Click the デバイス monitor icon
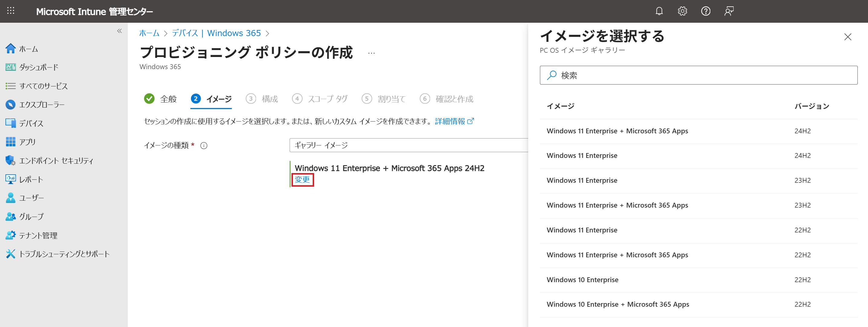The height and width of the screenshot is (327, 868). (x=11, y=123)
